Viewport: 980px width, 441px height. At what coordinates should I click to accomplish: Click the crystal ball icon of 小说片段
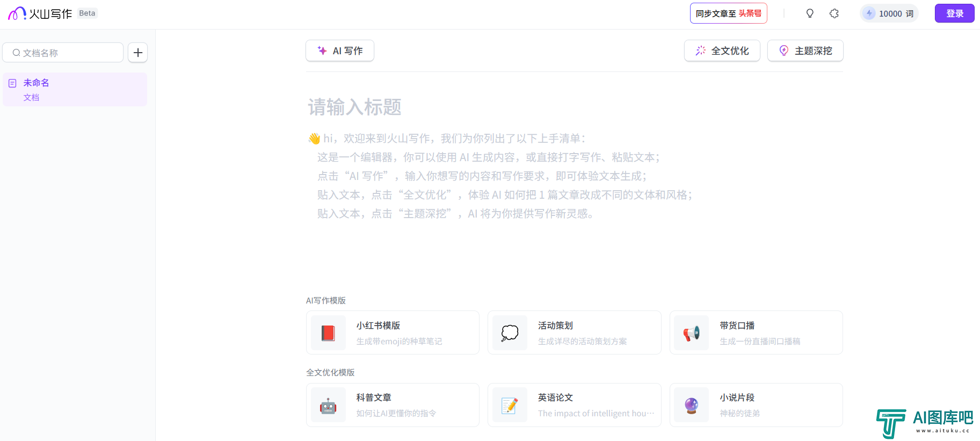click(x=692, y=406)
